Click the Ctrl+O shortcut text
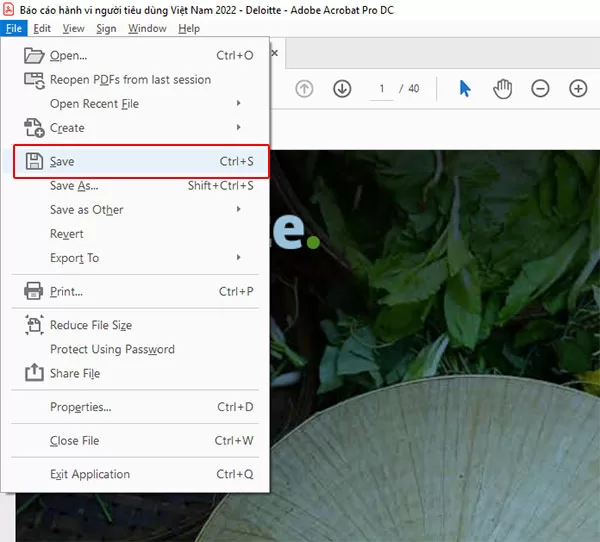 tap(235, 56)
